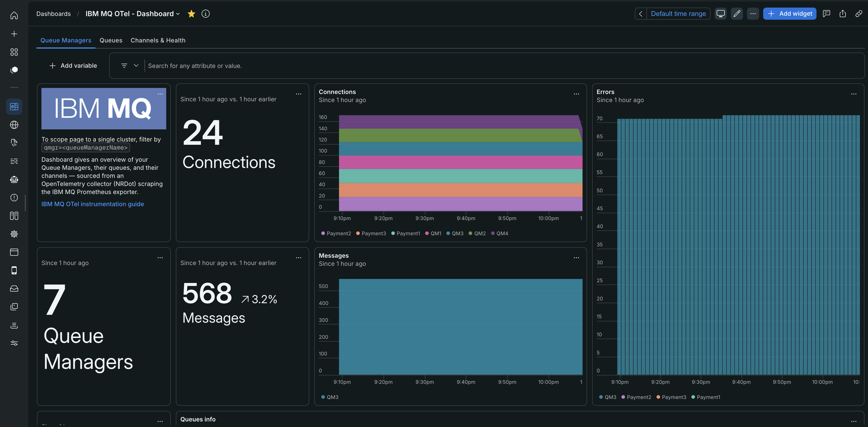Toggle favorite star for dashboard
This screenshot has width=868, height=427.
(191, 13)
